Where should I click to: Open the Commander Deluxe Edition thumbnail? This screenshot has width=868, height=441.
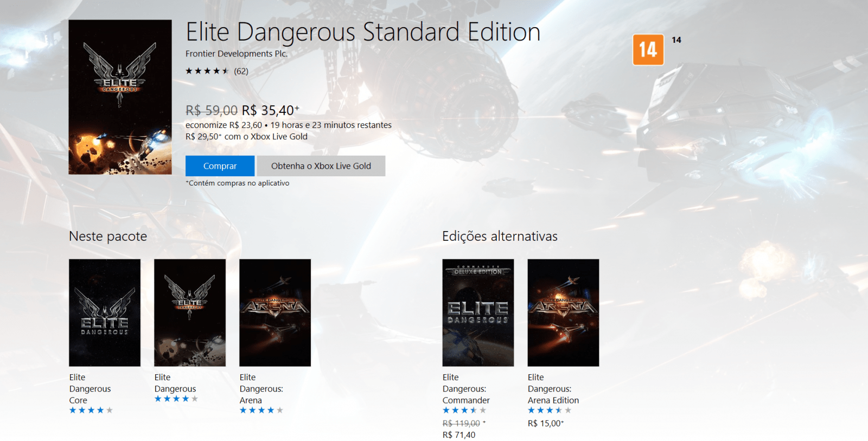point(478,312)
